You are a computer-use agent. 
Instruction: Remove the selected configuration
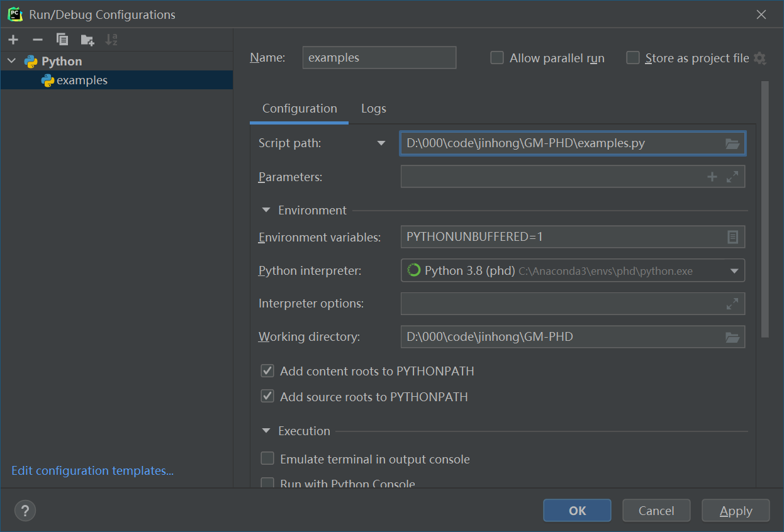pyautogui.click(x=37, y=39)
